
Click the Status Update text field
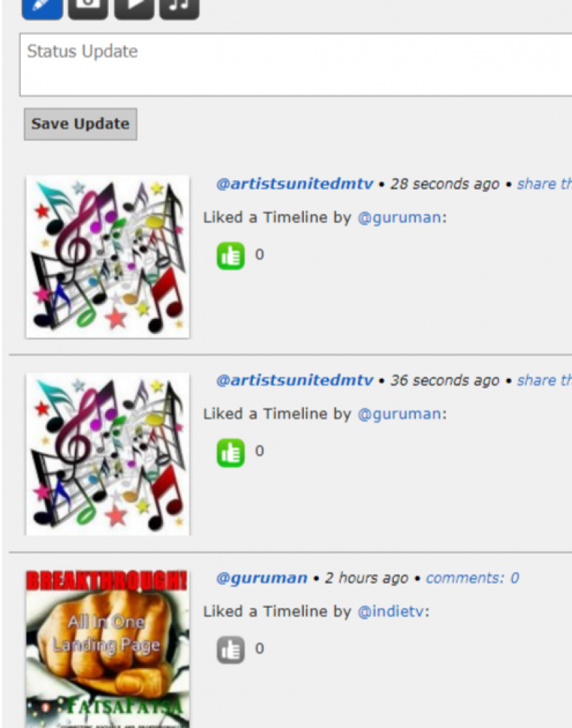296,65
